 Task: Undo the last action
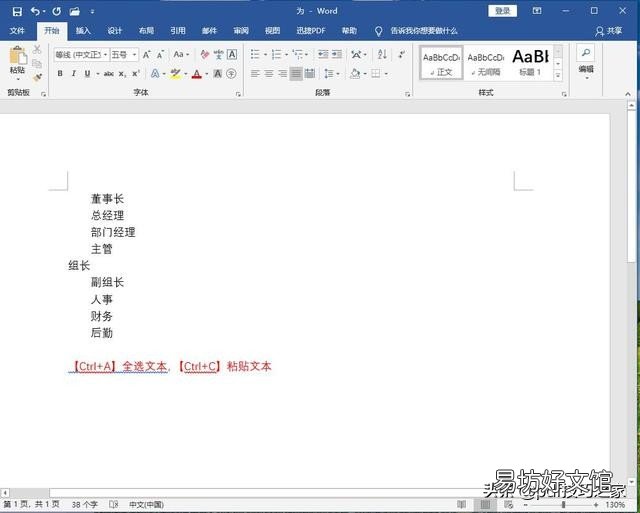tap(35, 11)
